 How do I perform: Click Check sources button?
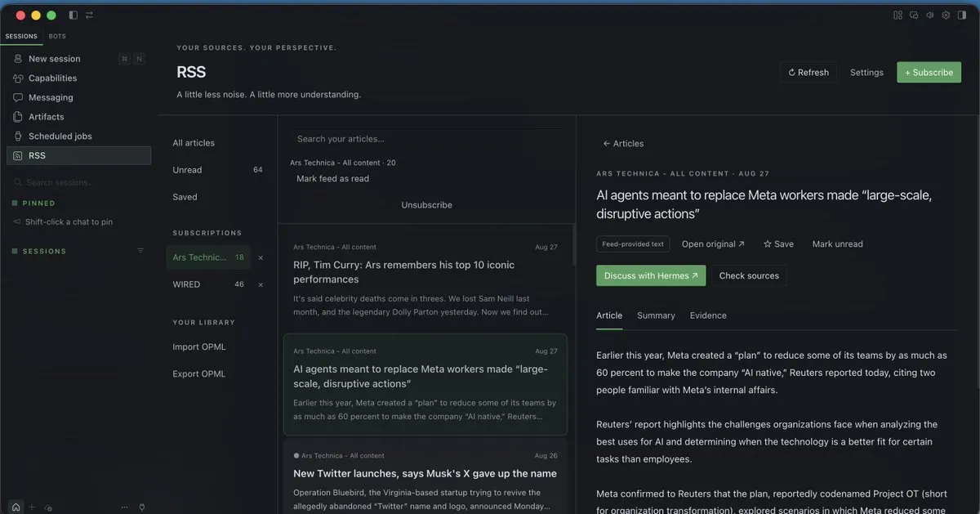pyautogui.click(x=749, y=275)
